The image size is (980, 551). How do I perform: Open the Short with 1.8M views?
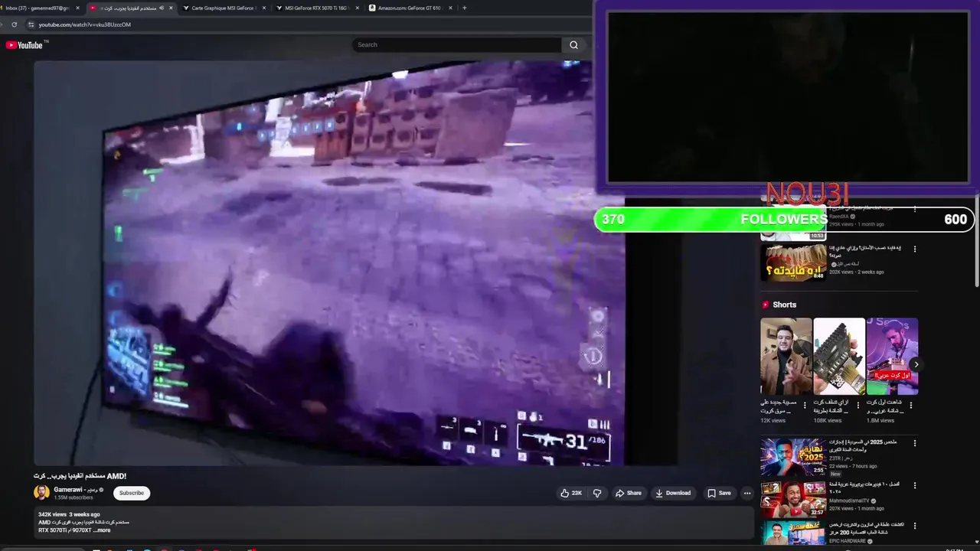click(x=892, y=357)
